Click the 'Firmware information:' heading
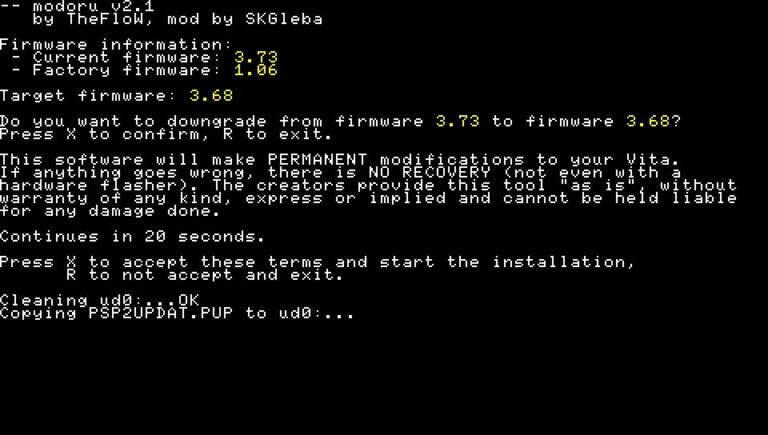 pos(116,45)
